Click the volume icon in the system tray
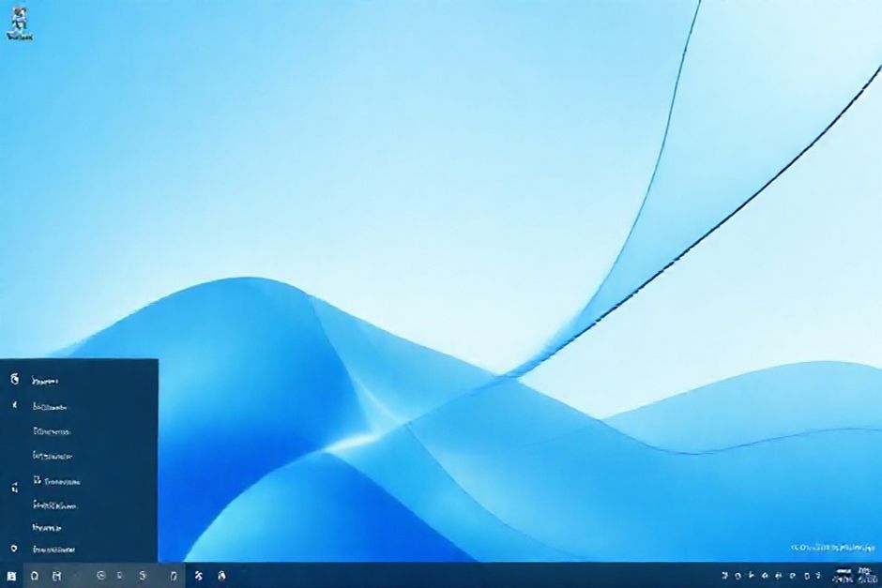The image size is (882, 588). (x=778, y=575)
